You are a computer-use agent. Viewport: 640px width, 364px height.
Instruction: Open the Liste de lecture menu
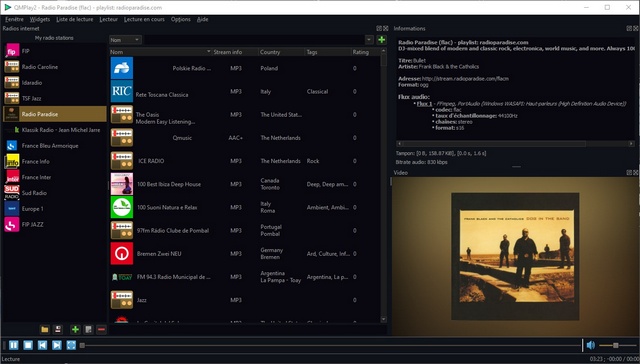tap(75, 19)
